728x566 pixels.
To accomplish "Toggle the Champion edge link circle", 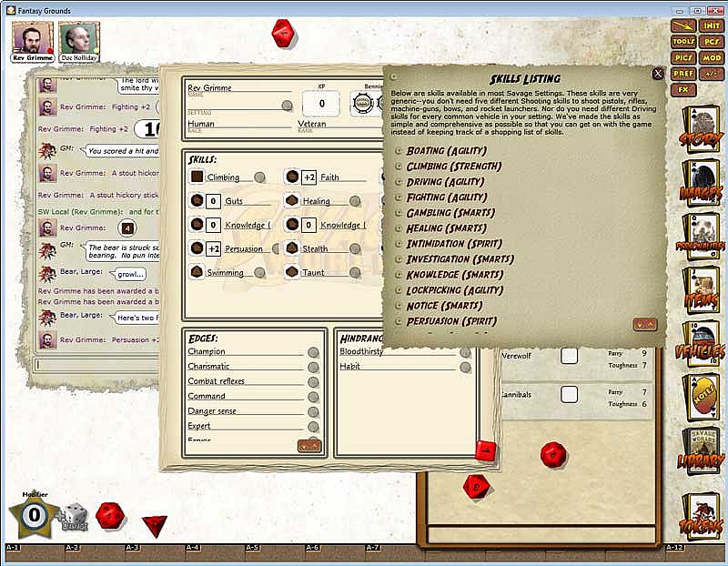I will (x=313, y=352).
